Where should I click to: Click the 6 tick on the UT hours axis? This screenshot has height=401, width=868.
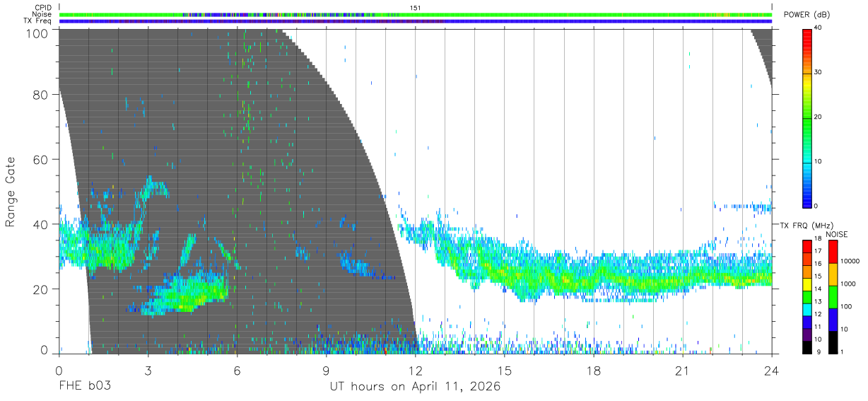[237, 370]
